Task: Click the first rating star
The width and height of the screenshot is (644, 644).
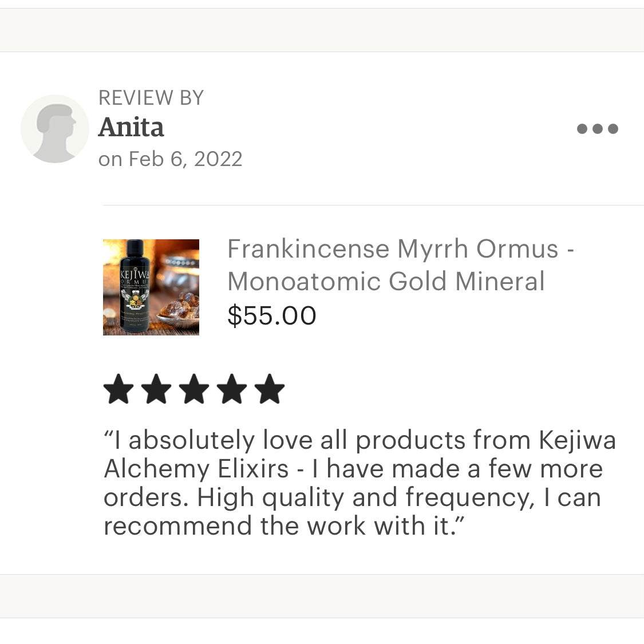Action: [120, 389]
